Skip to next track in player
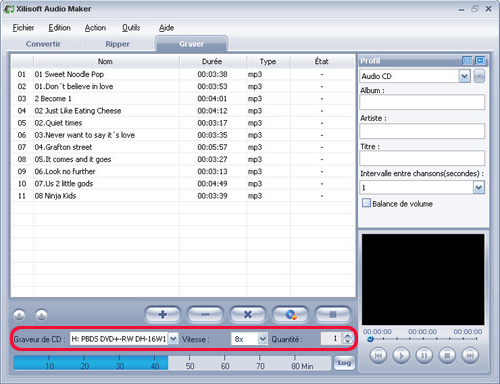The width and height of the screenshot is (500, 384). pos(470,356)
